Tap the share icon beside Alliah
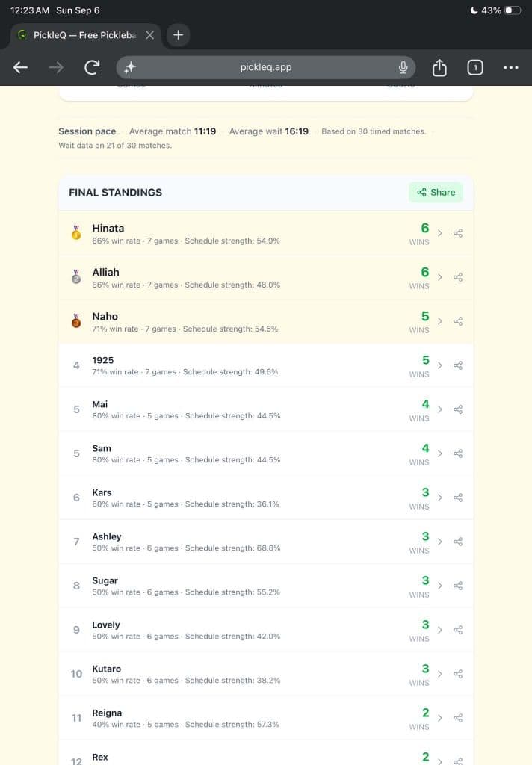The height and width of the screenshot is (765, 532). (458, 277)
